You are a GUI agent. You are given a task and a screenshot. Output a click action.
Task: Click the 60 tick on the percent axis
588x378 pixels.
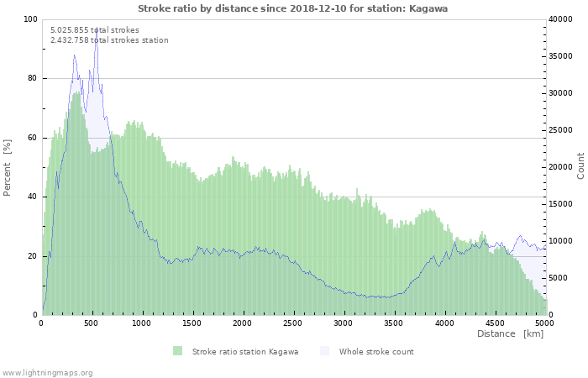[33, 138]
